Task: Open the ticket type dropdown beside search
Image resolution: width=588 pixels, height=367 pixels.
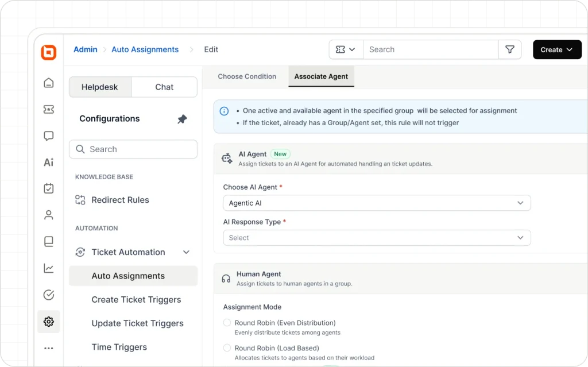Action: pos(346,49)
